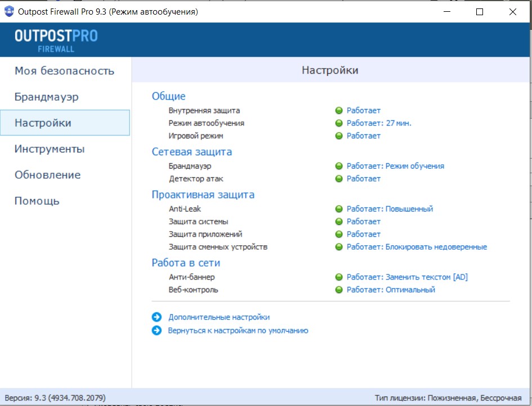Click Работает link for Внутренняя защита

[x=363, y=110]
